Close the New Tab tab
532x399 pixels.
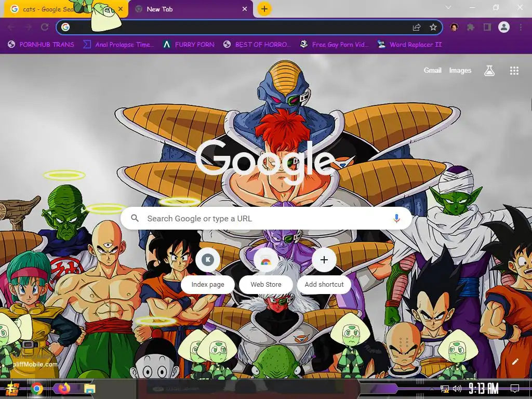(x=245, y=9)
